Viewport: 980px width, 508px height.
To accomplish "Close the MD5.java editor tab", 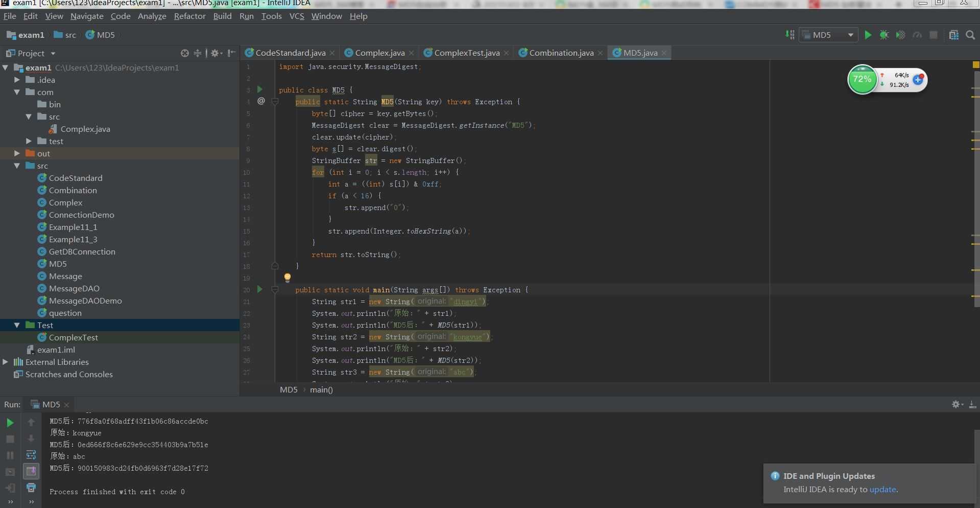I will point(664,53).
